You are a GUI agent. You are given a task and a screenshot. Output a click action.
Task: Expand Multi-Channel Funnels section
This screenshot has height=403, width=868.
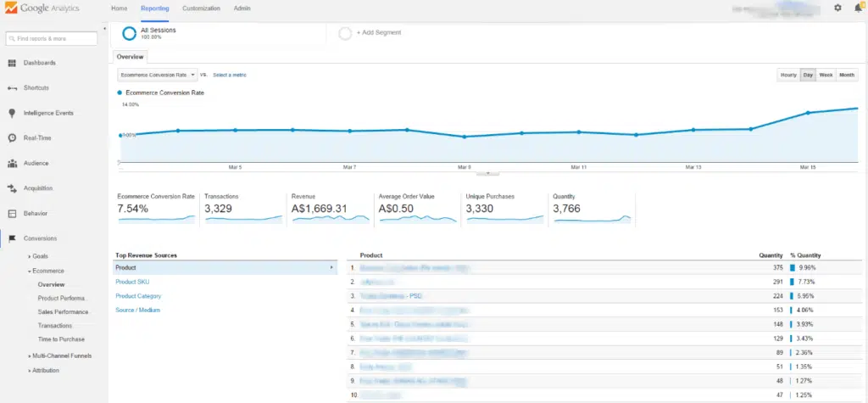[x=59, y=355]
